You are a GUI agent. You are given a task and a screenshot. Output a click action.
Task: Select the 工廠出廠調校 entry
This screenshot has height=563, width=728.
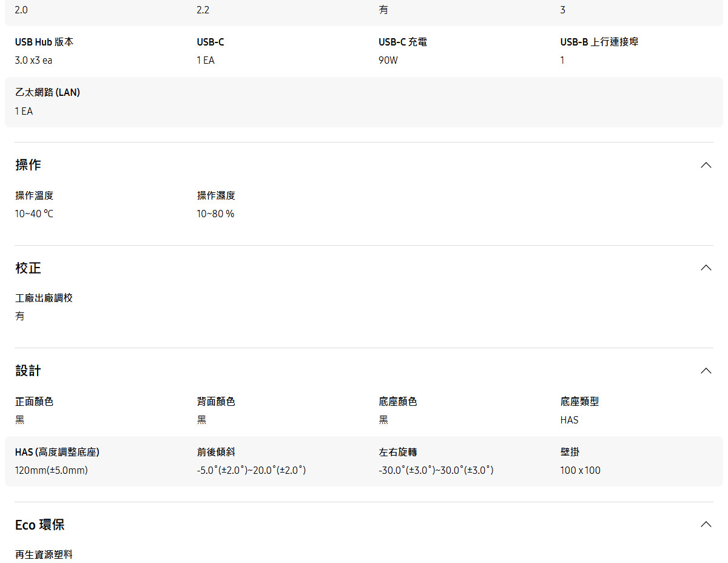(44, 297)
